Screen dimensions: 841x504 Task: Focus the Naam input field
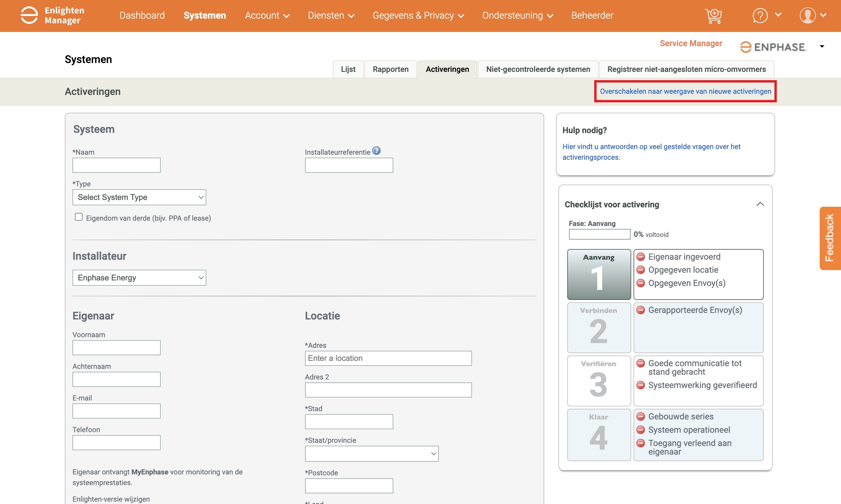pyautogui.click(x=116, y=165)
